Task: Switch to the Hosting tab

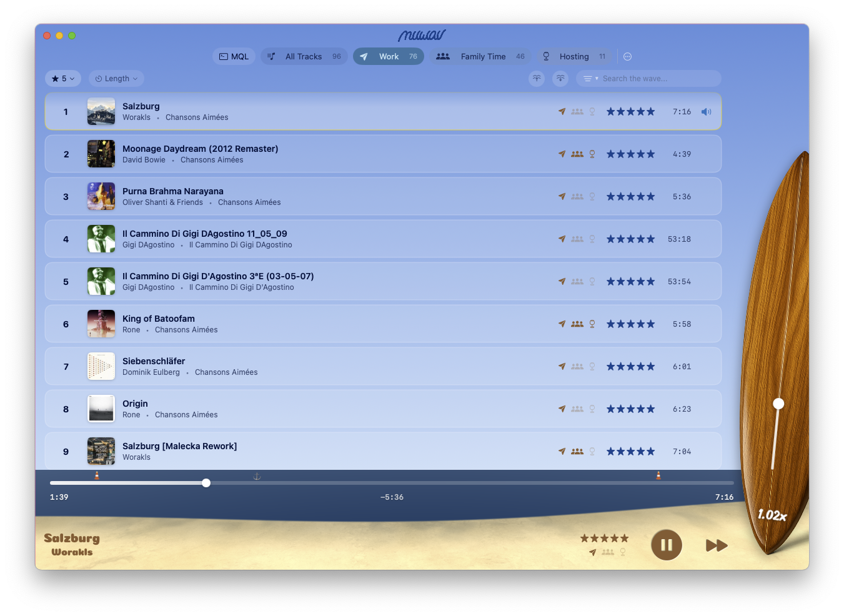Action: pyautogui.click(x=574, y=56)
